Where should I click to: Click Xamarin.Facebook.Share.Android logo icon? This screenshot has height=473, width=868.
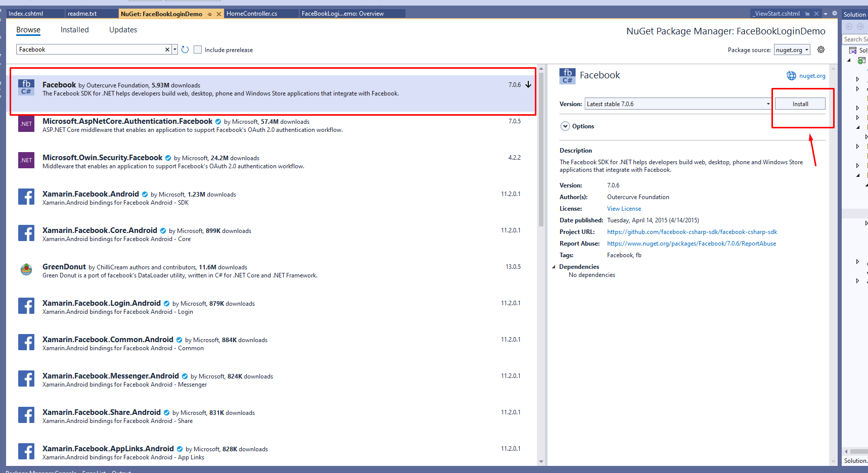pyautogui.click(x=26, y=415)
